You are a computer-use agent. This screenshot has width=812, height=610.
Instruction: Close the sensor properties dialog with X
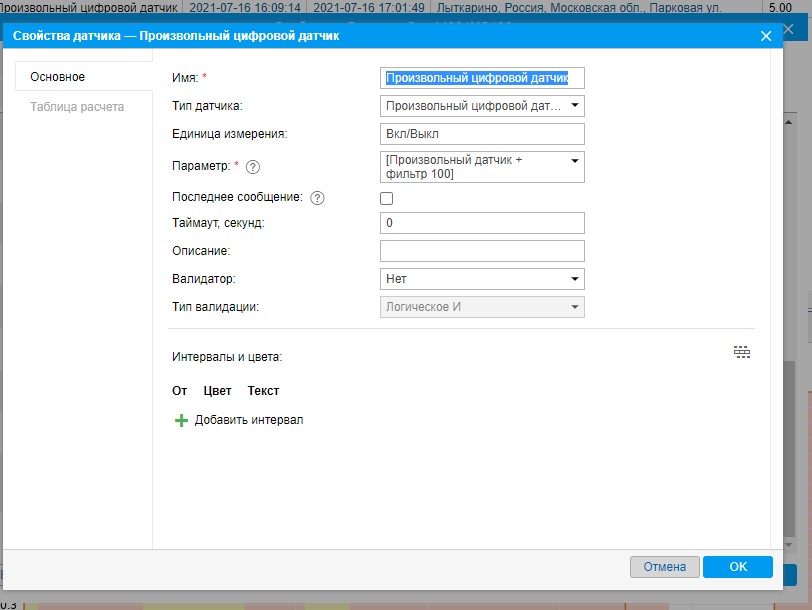766,36
